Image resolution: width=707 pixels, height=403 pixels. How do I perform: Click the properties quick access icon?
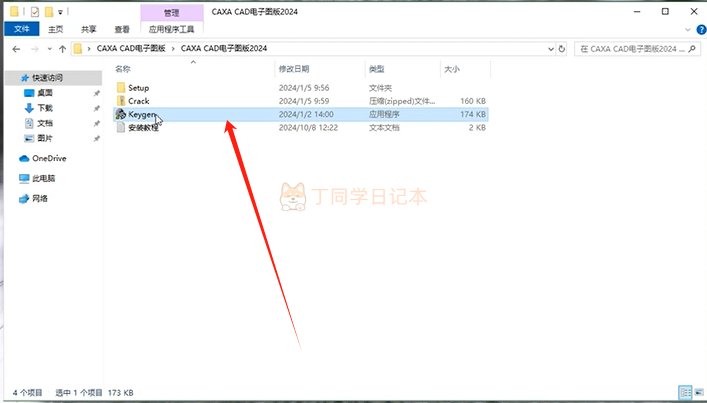pos(35,12)
